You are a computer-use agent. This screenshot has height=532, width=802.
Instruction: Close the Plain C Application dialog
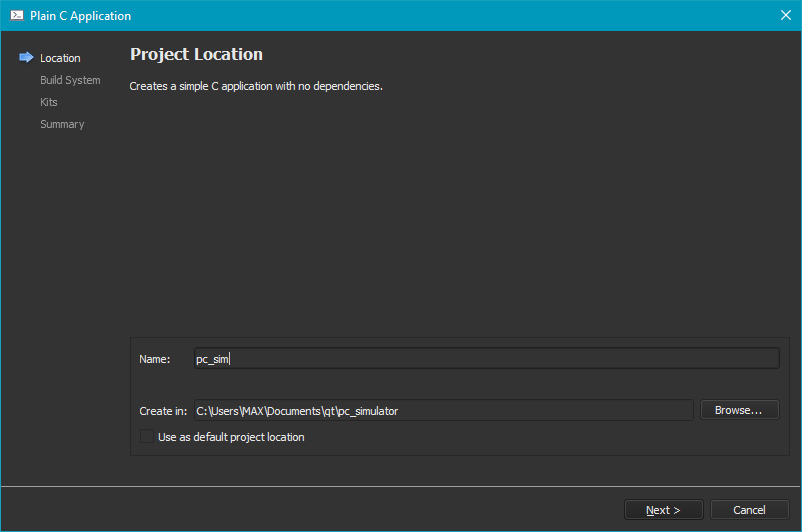[786, 15]
